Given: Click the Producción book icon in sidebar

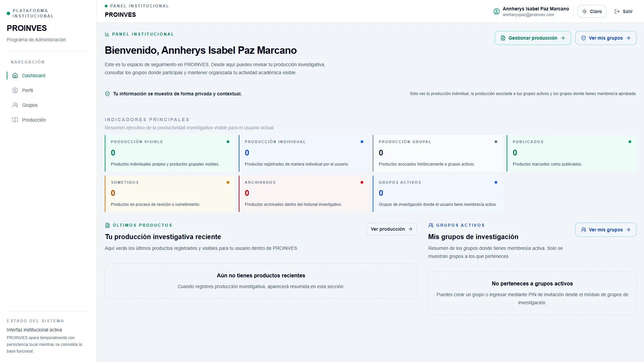Looking at the screenshot, I should [x=15, y=120].
